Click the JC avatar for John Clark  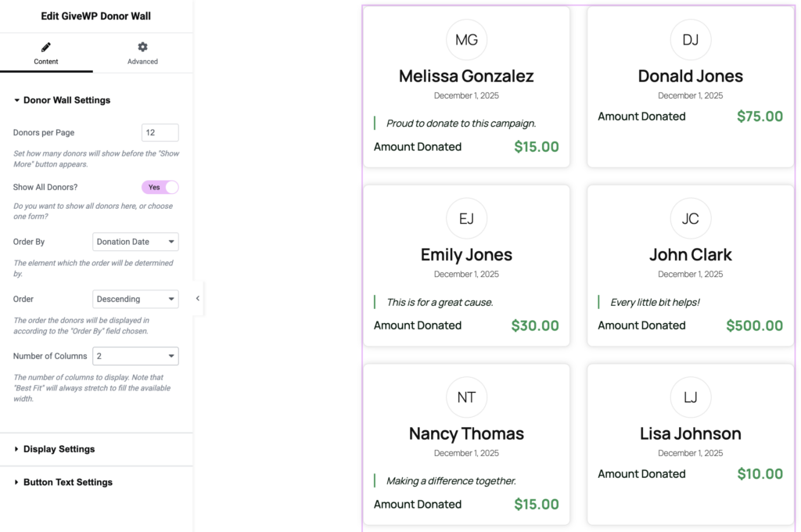(x=690, y=219)
